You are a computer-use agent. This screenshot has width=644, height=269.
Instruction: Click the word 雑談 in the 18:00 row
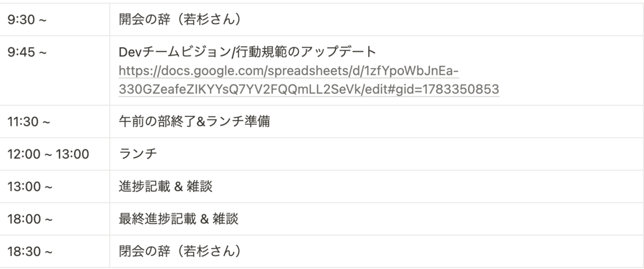pos(225,219)
